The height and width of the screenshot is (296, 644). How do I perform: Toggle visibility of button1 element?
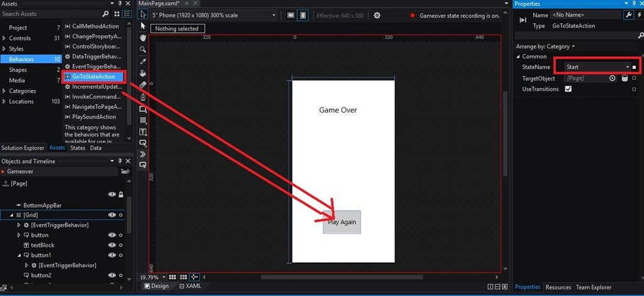click(x=112, y=255)
